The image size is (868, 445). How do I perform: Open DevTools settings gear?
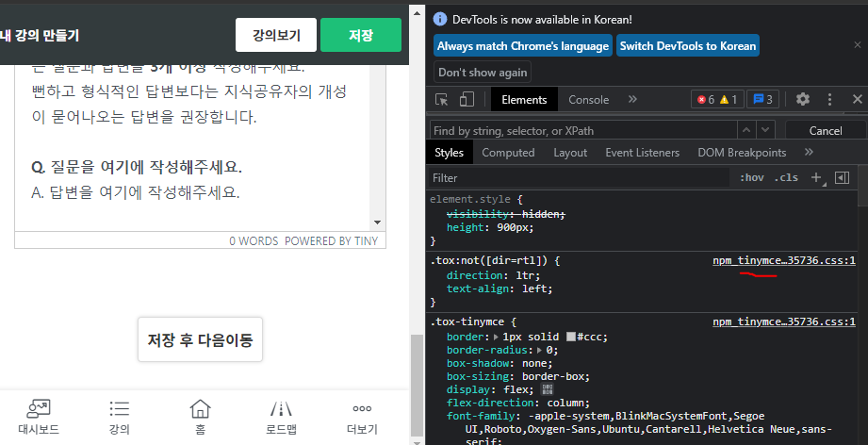(x=803, y=99)
